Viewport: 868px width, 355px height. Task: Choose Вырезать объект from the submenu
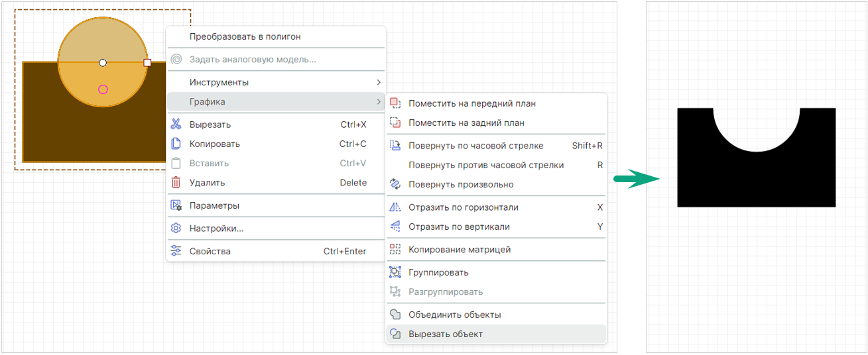(445, 334)
